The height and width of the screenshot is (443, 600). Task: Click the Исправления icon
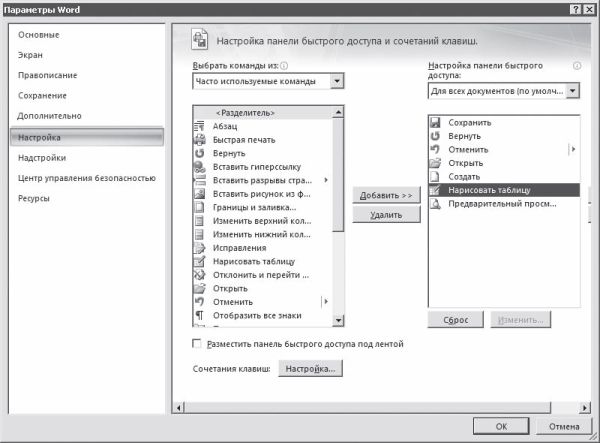[x=199, y=248]
